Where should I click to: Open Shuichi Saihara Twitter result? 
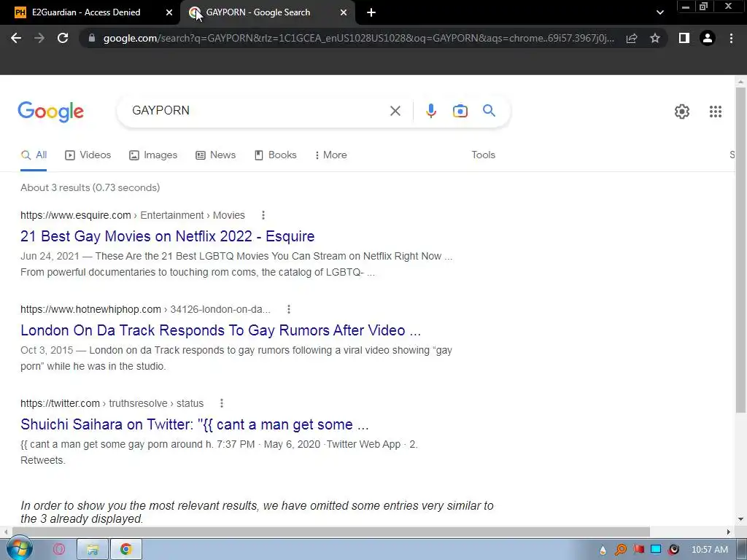click(x=194, y=424)
